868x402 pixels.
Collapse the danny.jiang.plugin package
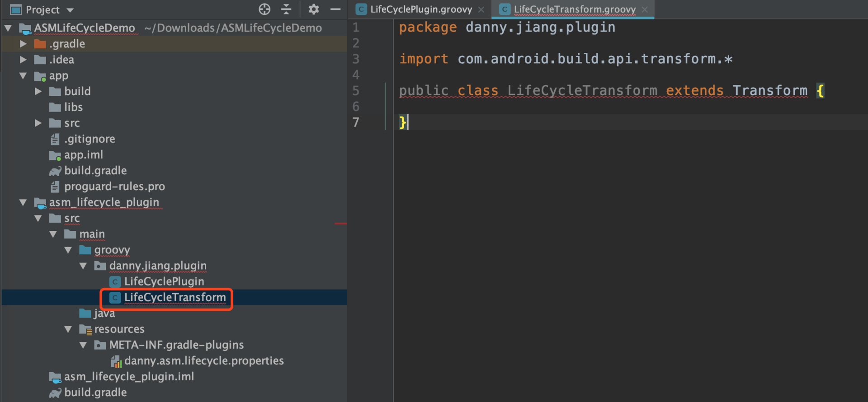coord(83,266)
